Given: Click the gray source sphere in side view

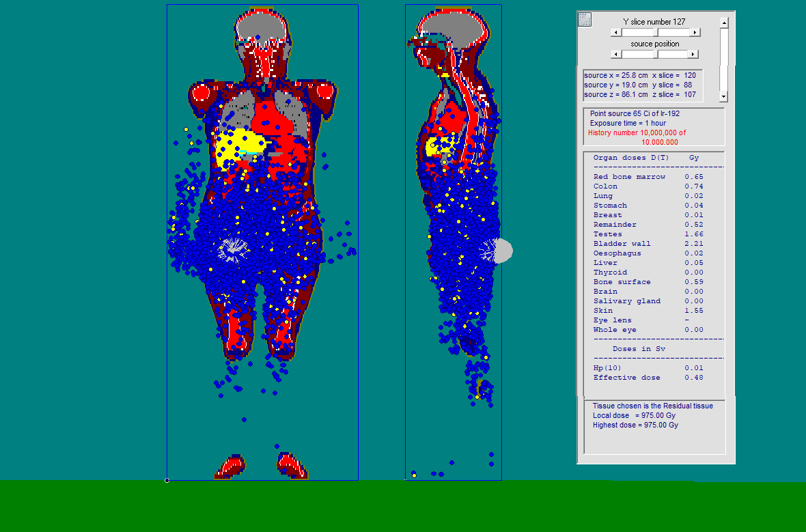Looking at the screenshot, I should point(503,251).
